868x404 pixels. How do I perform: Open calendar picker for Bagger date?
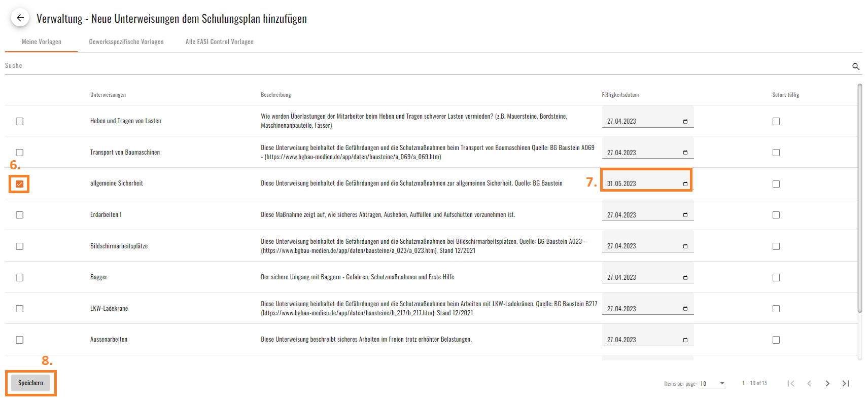[x=685, y=278]
